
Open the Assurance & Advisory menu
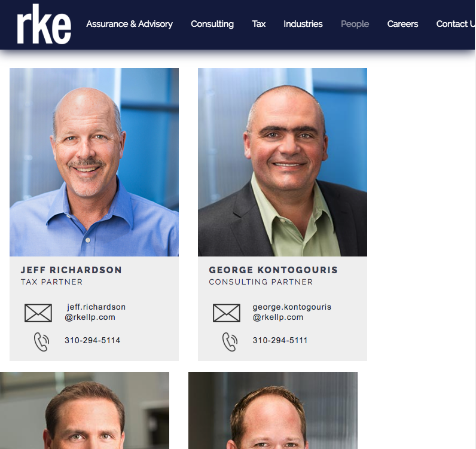click(129, 24)
